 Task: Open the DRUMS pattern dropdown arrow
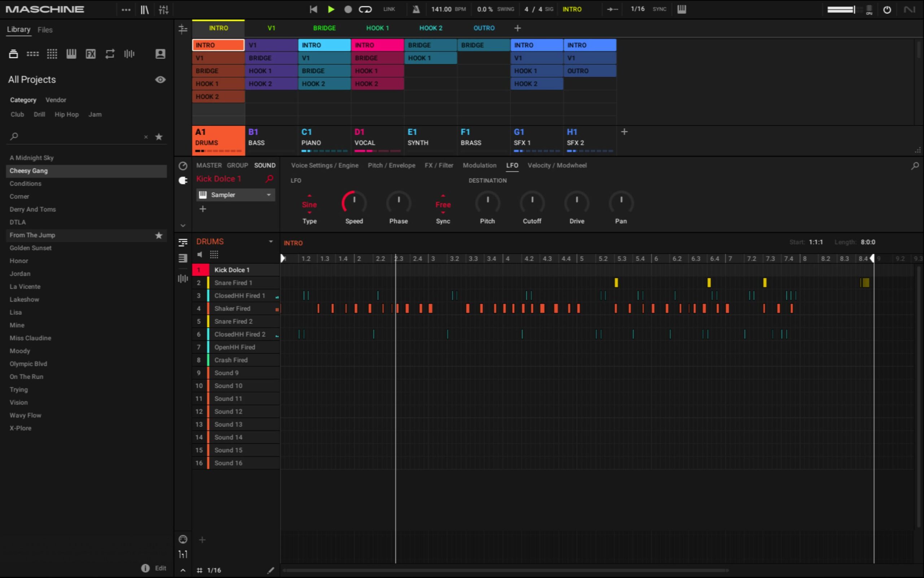coord(271,242)
